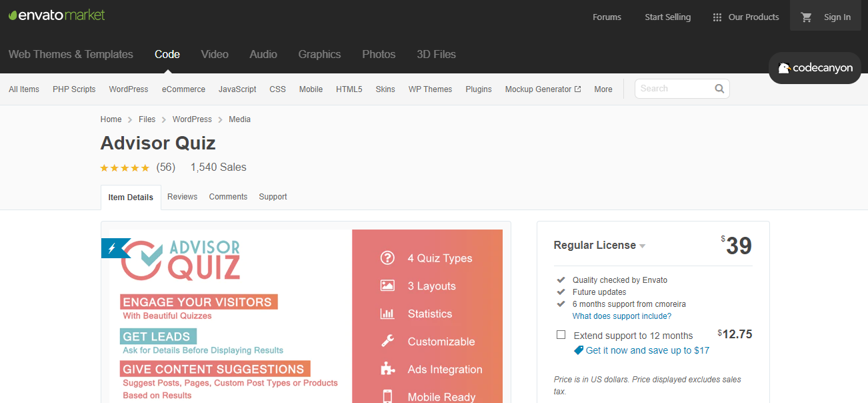
Task: Select All Items category
Action: tap(24, 89)
